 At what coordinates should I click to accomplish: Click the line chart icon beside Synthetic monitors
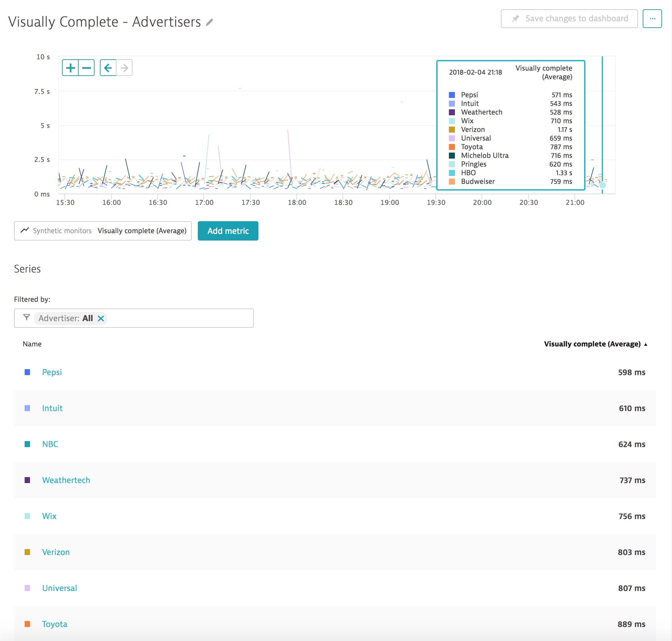[x=24, y=230]
